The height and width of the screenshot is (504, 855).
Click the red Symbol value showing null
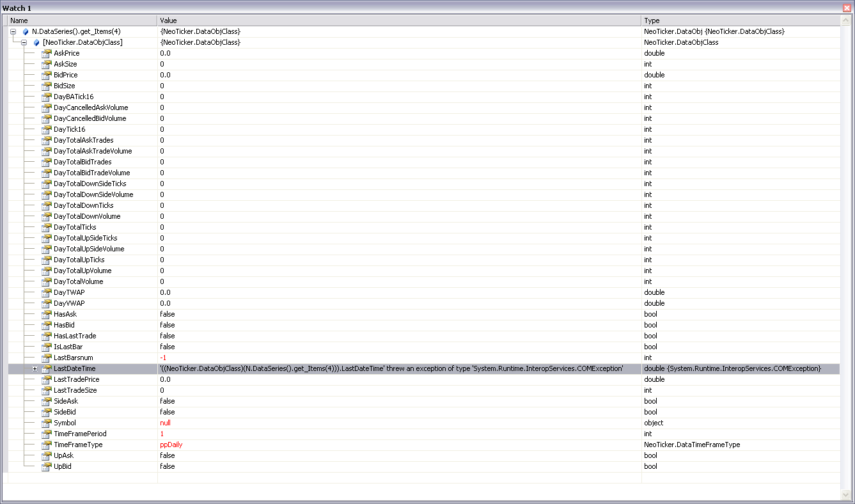point(165,423)
